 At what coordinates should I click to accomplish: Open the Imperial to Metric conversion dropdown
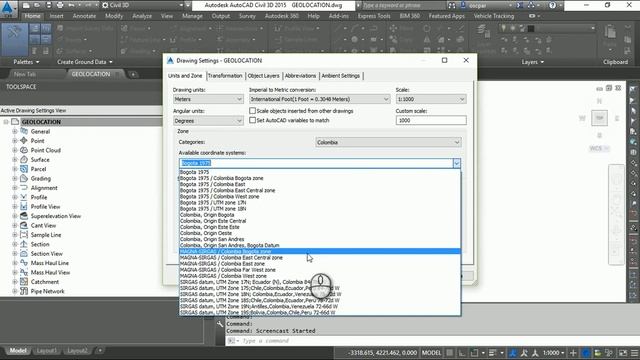(x=320, y=99)
